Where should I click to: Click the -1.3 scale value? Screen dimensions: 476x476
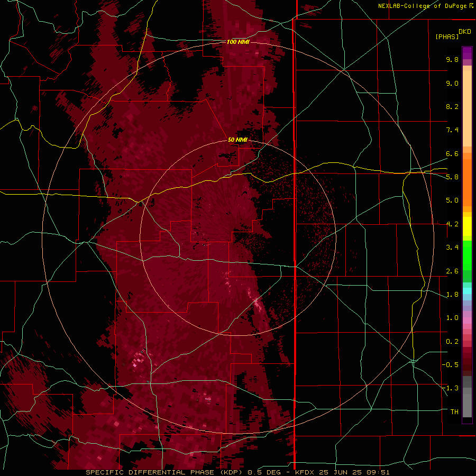[x=450, y=388]
